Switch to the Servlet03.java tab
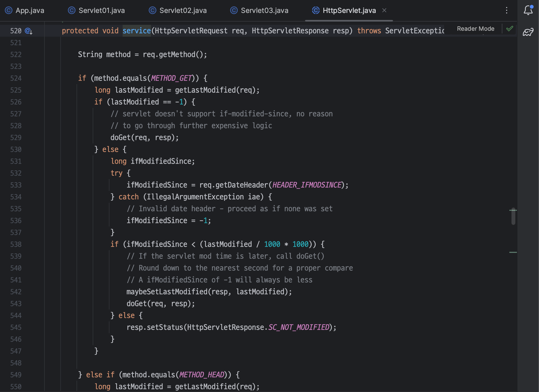The height and width of the screenshot is (392, 539). [x=264, y=10]
